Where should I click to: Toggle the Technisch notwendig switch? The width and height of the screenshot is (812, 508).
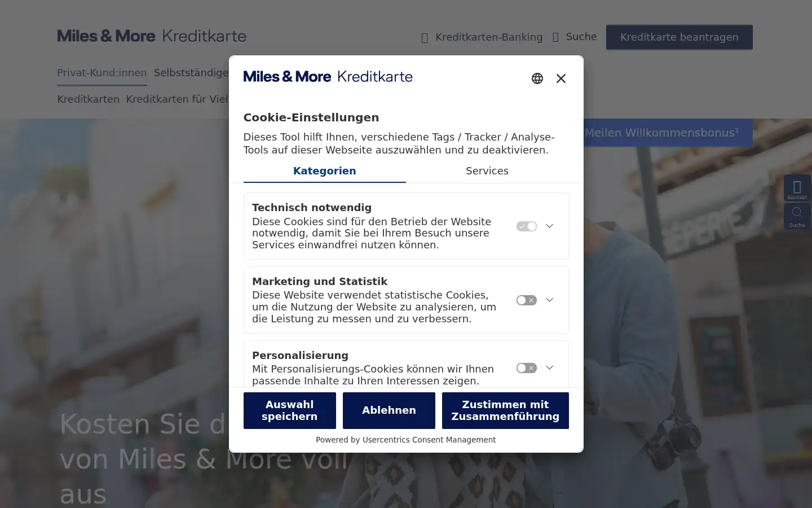click(x=527, y=226)
